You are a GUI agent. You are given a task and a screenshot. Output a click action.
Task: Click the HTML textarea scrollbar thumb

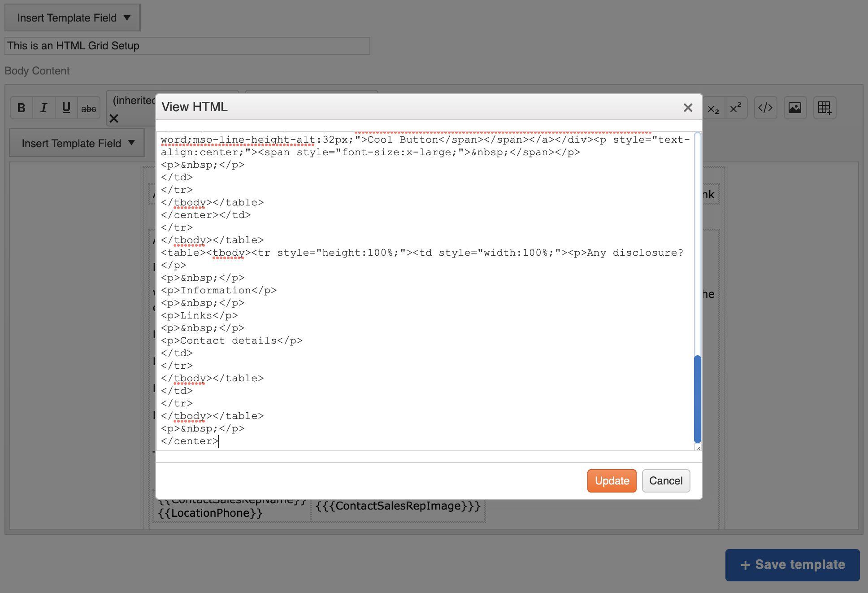click(697, 399)
